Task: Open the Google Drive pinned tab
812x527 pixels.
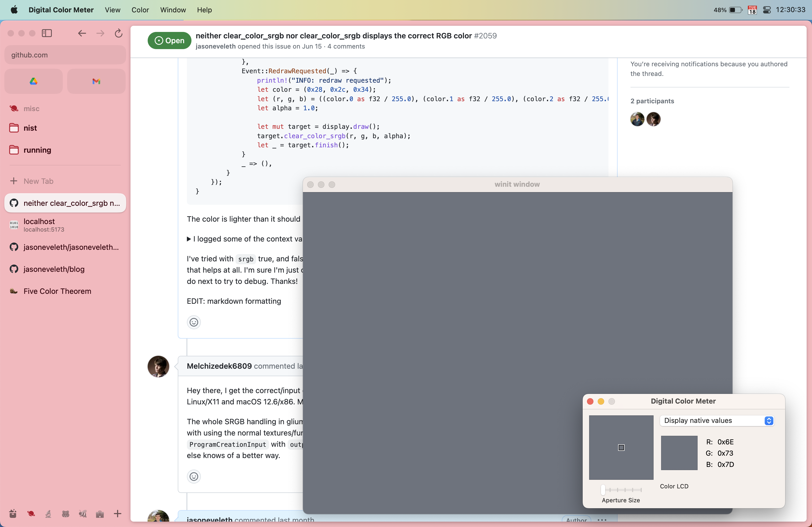Action: 34,81
